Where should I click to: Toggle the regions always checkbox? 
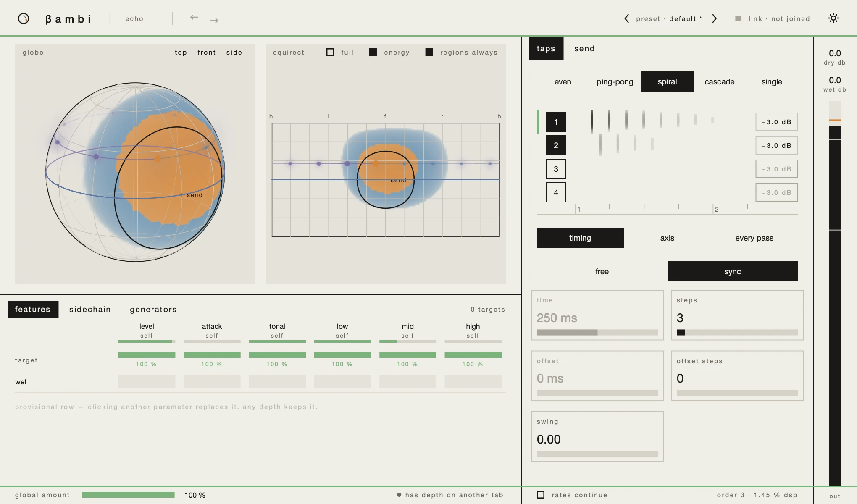pyautogui.click(x=429, y=52)
